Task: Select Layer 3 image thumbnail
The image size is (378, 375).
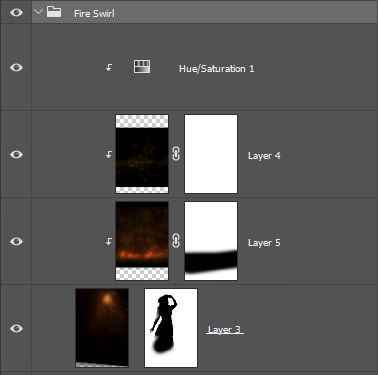Action: [x=102, y=328]
